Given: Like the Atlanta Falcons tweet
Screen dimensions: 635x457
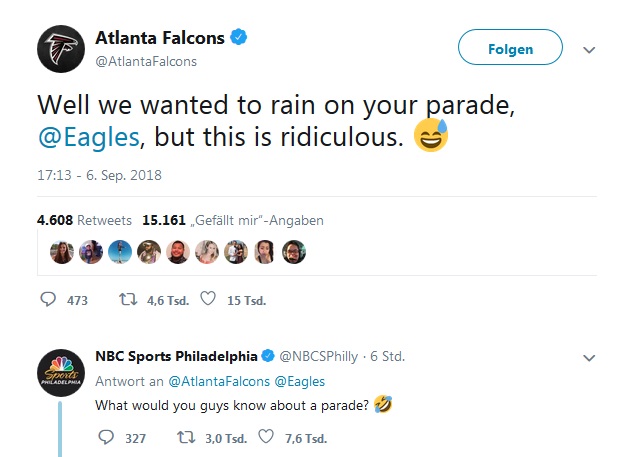Looking at the screenshot, I should 208,299.
